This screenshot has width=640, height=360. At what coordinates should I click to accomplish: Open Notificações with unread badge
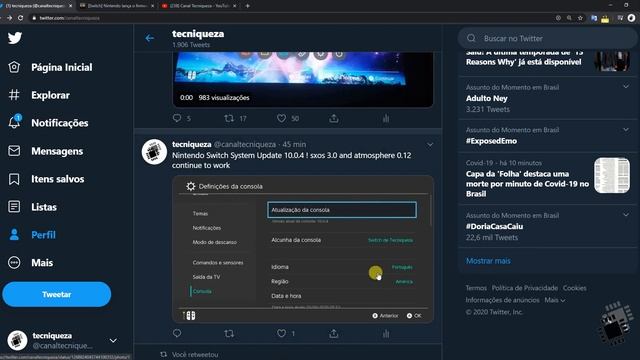pyautogui.click(x=48, y=123)
